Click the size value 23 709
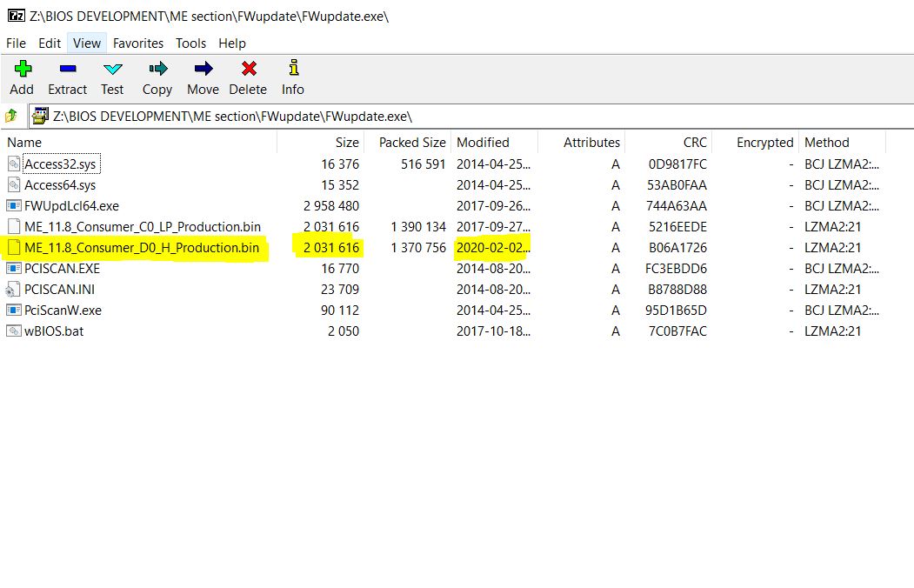Image resolution: width=914 pixels, height=588 pixels. coord(340,290)
